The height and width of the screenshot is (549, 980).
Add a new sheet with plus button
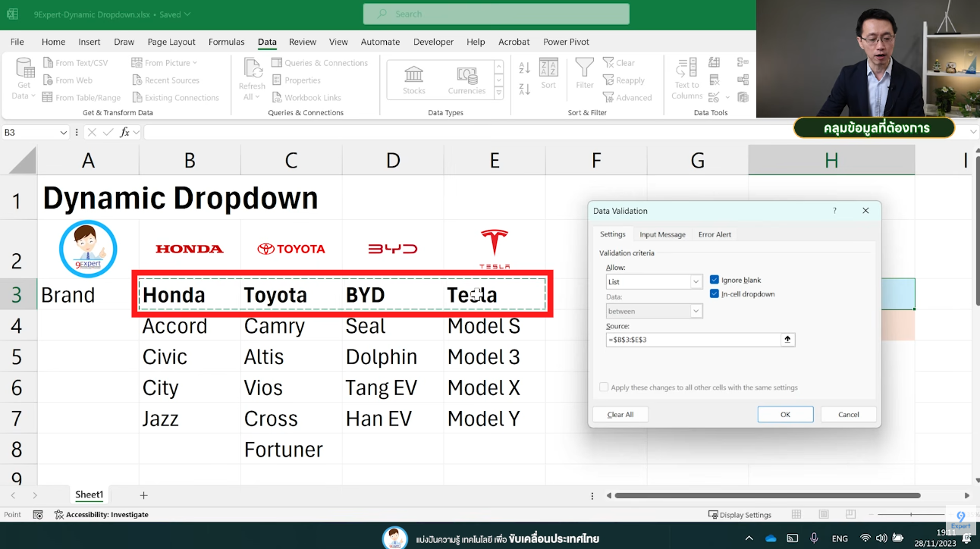click(x=143, y=495)
